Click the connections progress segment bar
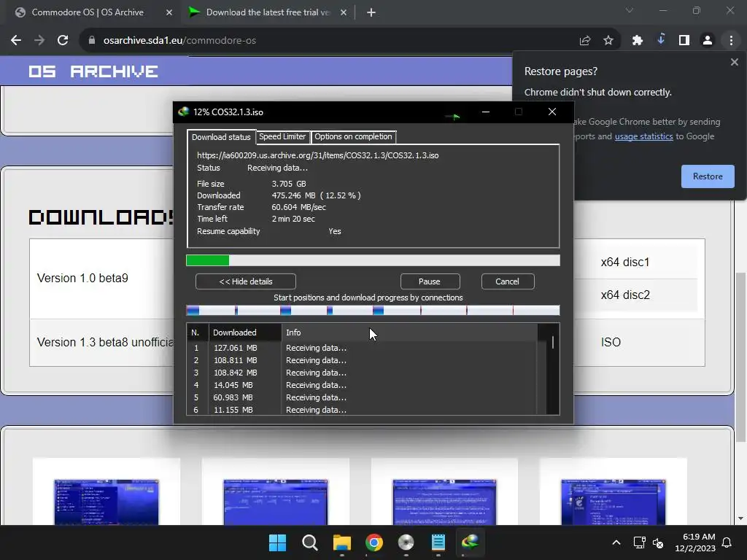This screenshot has width=747, height=560. tap(373, 311)
